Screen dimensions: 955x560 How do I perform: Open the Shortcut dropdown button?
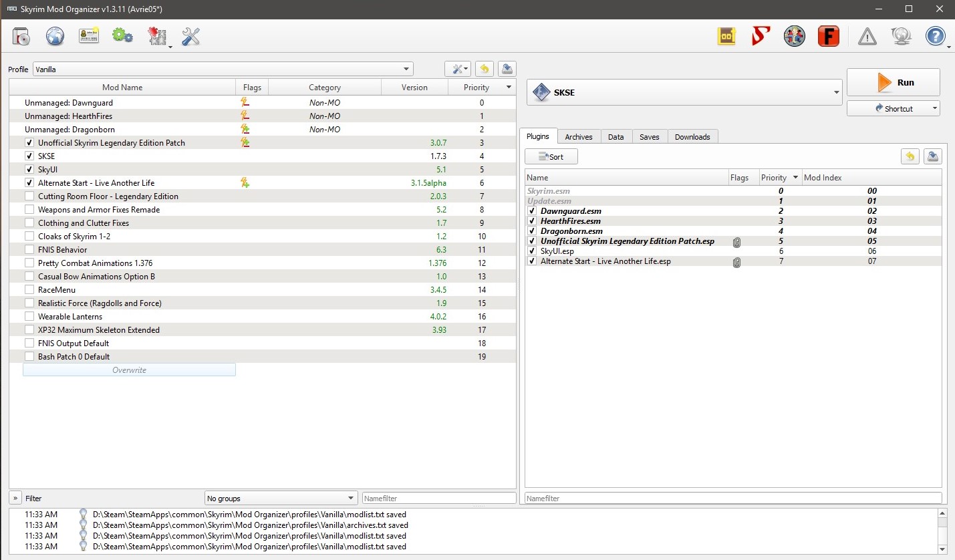tap(893, 108)
